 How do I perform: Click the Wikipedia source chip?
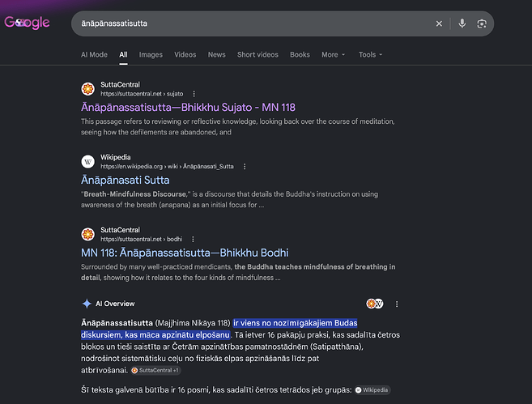(372, 390)
